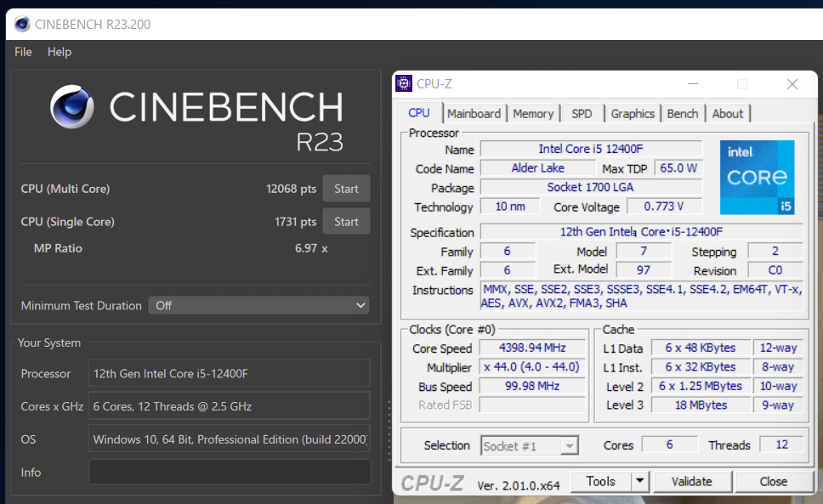Screen dimensions: 823x504
Task: Click the Core Voltage value 0.773 V
Action: pos(665,207)
